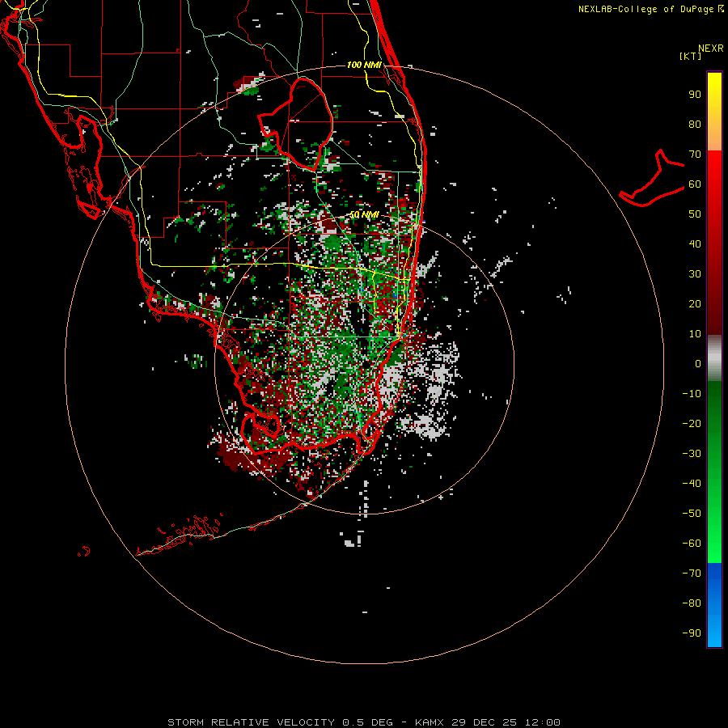Screen dimensions: 728x728
Task: Click the positive 70 knot scale value
Action: coord(695,154)
